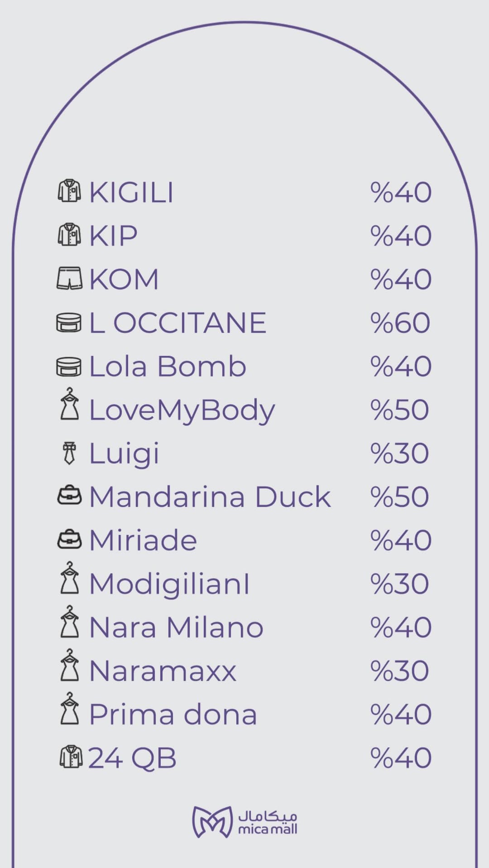Tap the handbag icon next to Mandarina Duck
The image size is (489, 868).
point(70,496)
